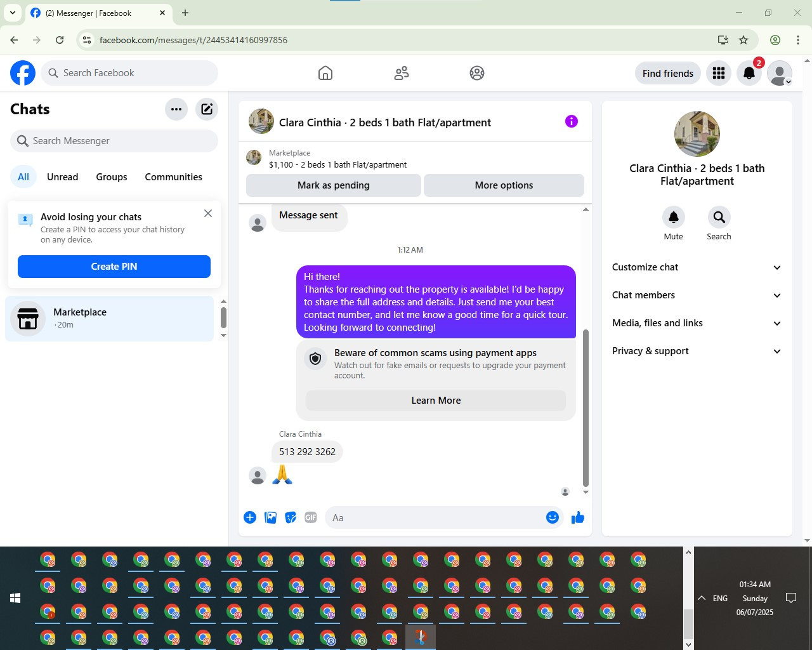Viewport: 812px width, 650px height.
Task: Go back with browser back arrow
Action: (x=14, y=40)
